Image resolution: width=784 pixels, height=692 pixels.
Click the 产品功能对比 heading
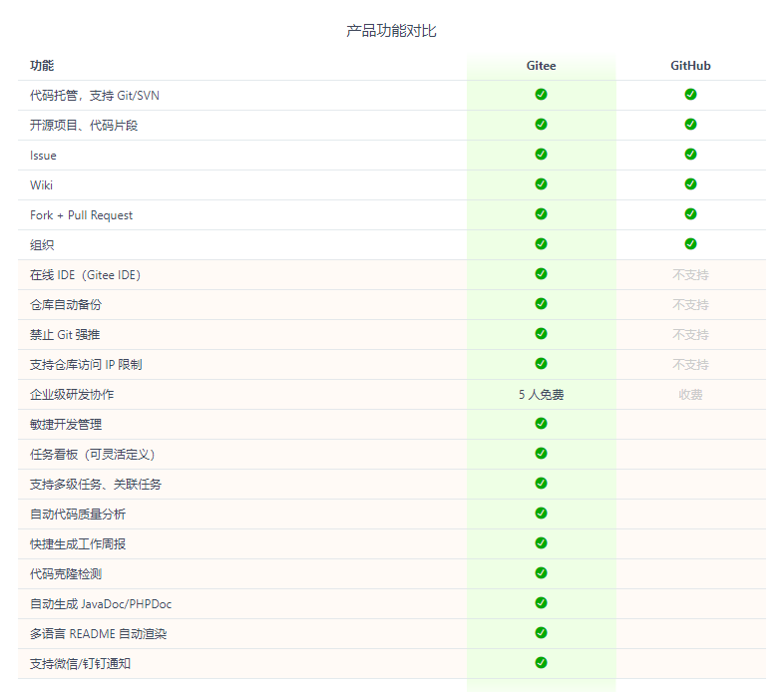click(x=391, y=31)
